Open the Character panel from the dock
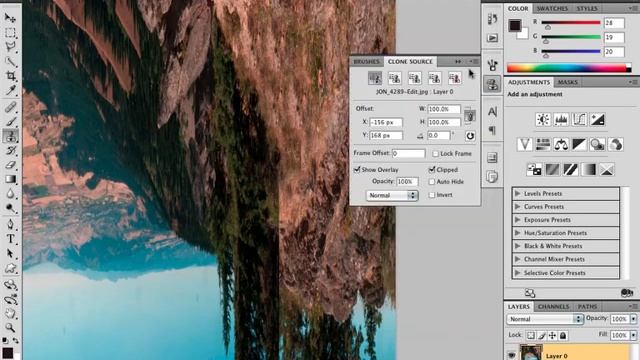 (x=492, y=111)
